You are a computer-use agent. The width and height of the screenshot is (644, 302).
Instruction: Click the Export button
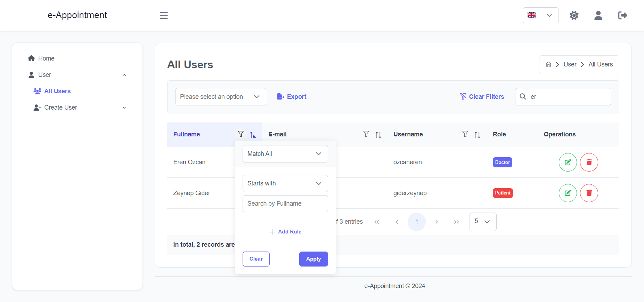292,97
